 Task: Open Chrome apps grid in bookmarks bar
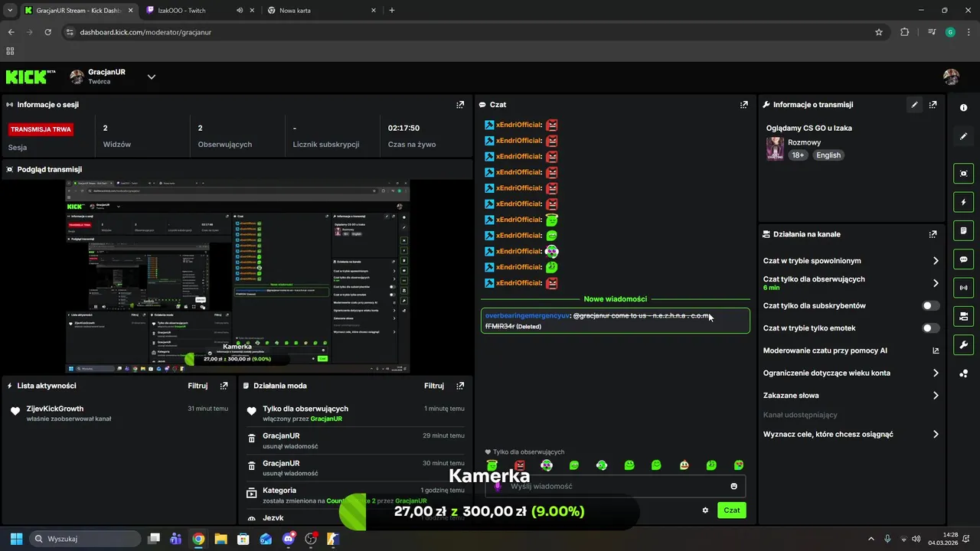10,51
